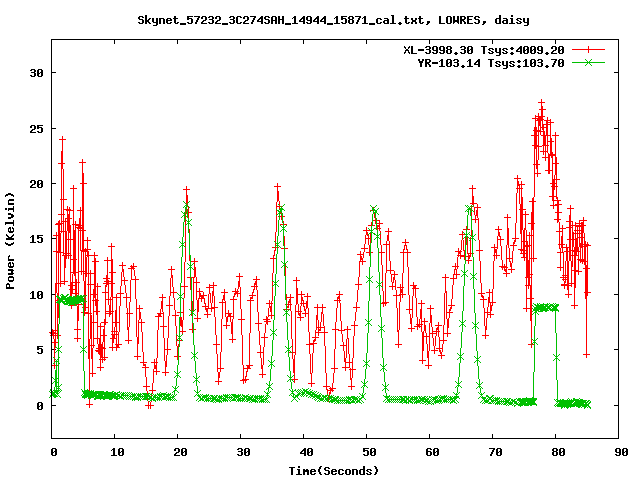
Task: Click the x-axis tick label 60
Action: (432, 452)
